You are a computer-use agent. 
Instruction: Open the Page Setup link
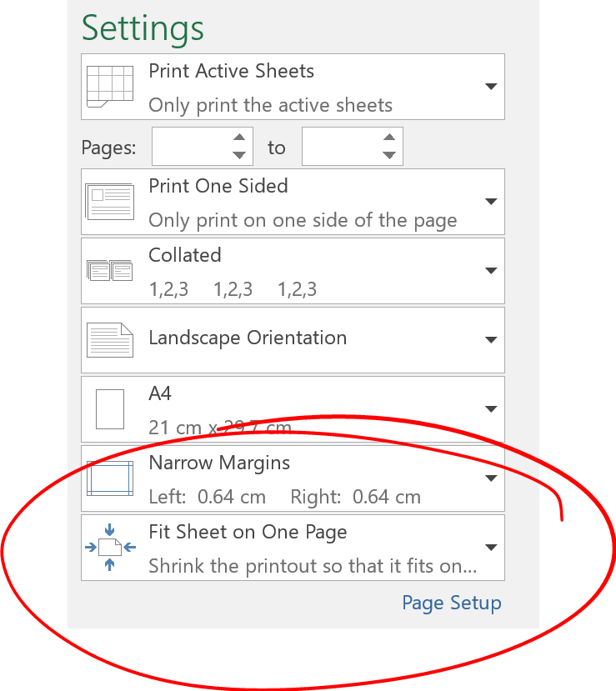[452, 603]
